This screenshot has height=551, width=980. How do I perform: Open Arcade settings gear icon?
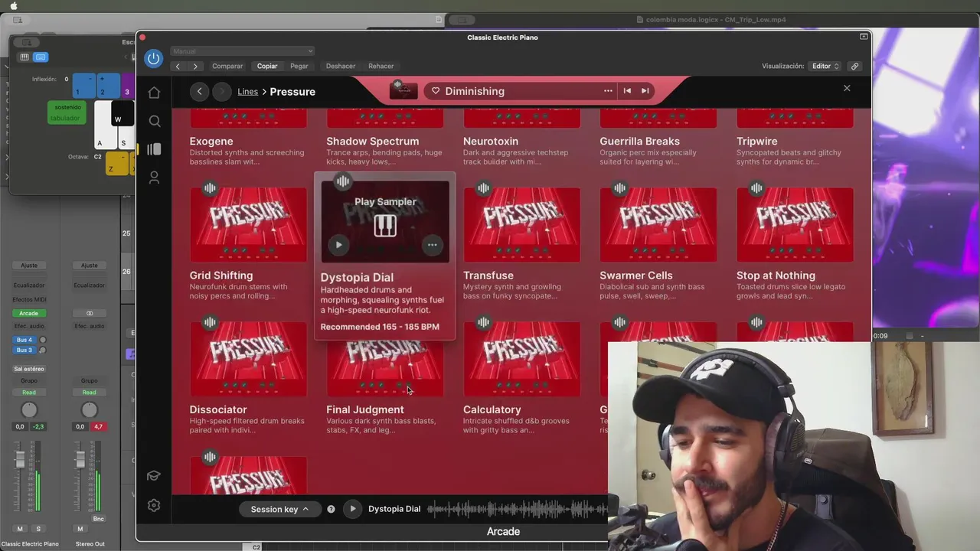pos(154,505)
